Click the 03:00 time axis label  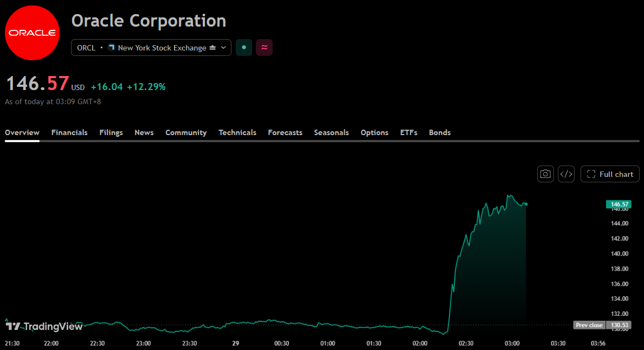[x=512, y=343]
